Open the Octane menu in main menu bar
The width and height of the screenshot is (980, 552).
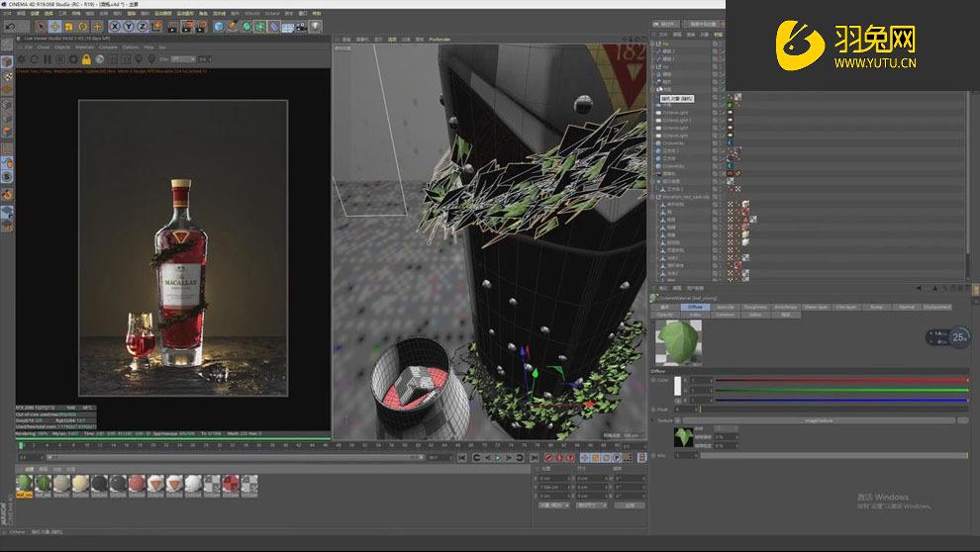click(272, 13)
